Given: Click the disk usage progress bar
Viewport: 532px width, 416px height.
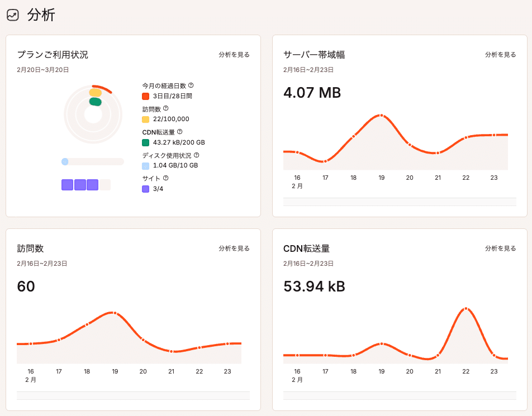Looking at the screenshot, I should [92, 162].
